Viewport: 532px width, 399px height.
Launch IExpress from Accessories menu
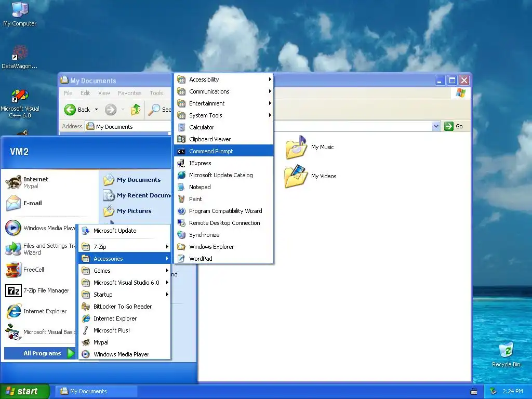click(223, 163)
